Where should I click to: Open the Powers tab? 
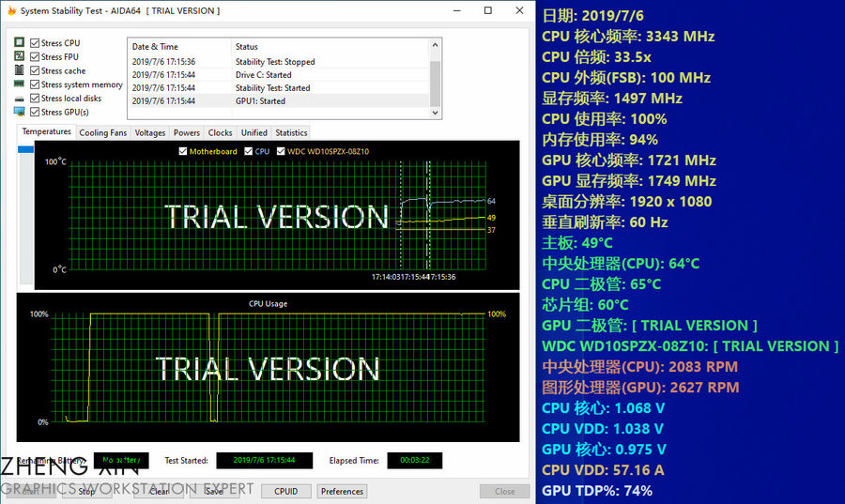tap(187, 132)
